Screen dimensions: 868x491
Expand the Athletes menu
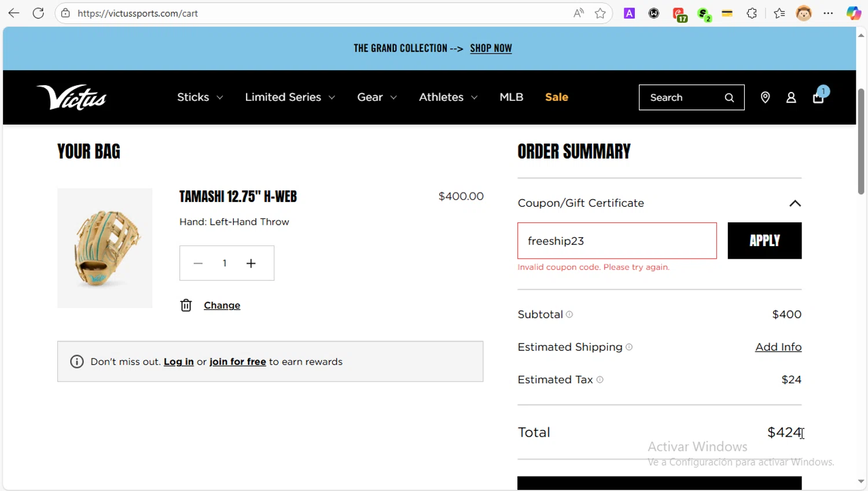pyautogui.click(x=448, y=97)
